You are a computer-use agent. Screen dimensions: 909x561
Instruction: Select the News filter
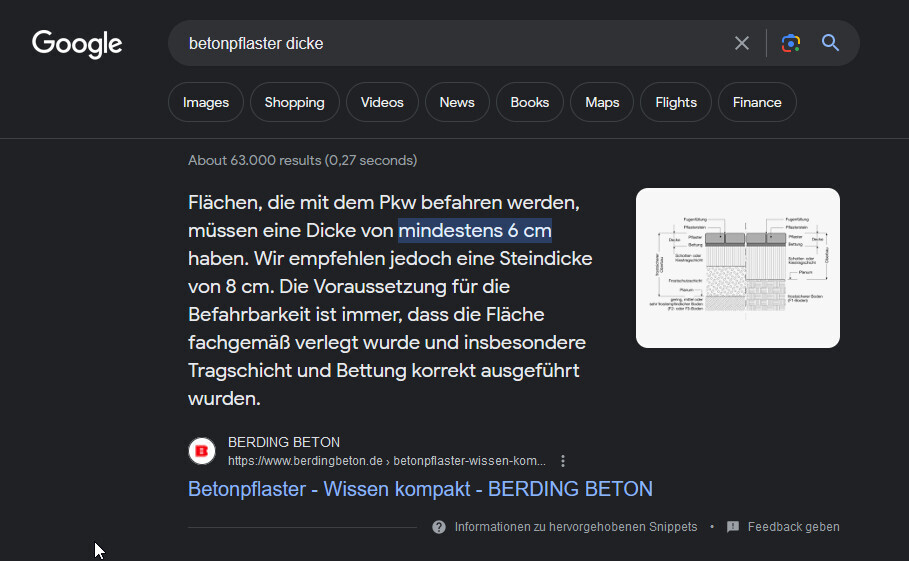(457, 102)
